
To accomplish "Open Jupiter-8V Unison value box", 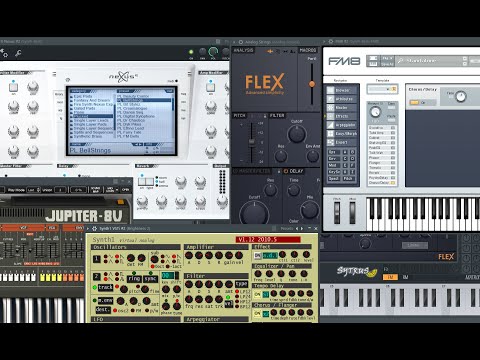I will (x=60, y=190).
